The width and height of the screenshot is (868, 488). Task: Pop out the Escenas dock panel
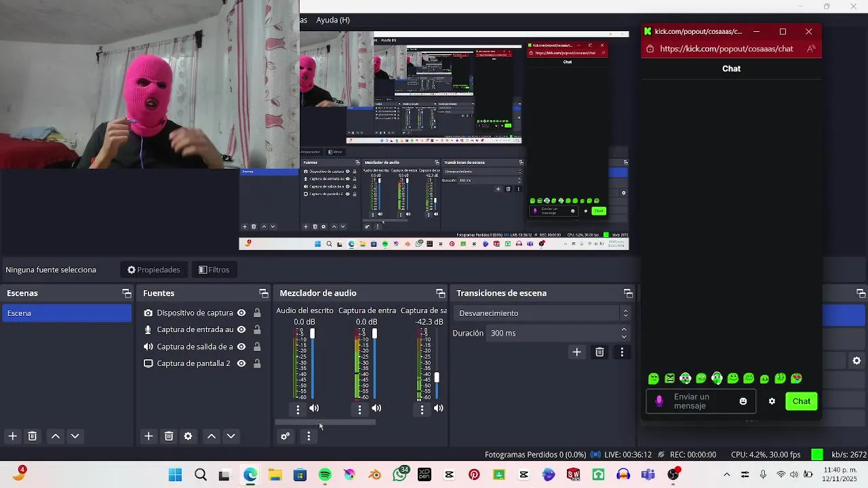click(x=127, y=293)
